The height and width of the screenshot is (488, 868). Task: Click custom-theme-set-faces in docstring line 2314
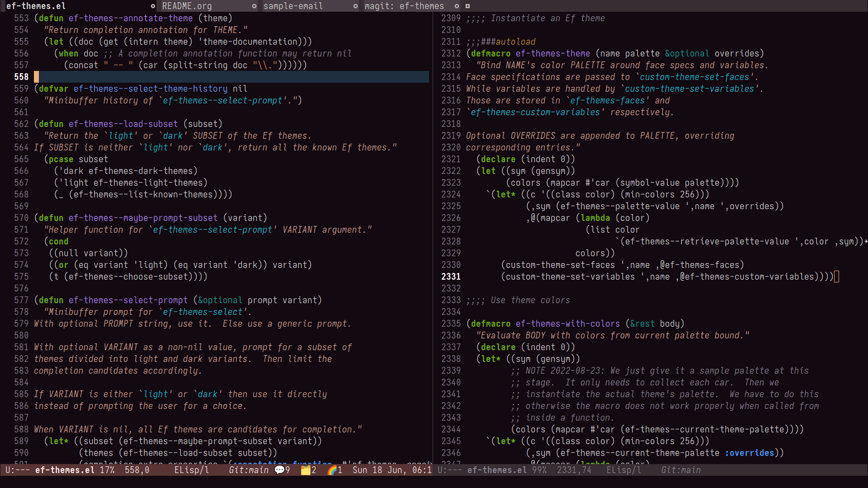694,77
